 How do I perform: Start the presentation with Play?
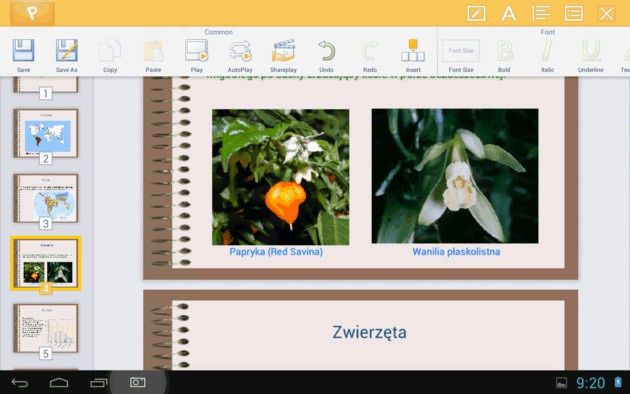(196, 51)
